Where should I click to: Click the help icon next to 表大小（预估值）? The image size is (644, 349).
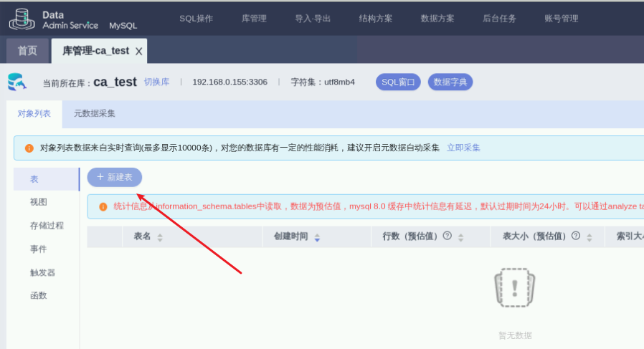click(x=576, y=236)
